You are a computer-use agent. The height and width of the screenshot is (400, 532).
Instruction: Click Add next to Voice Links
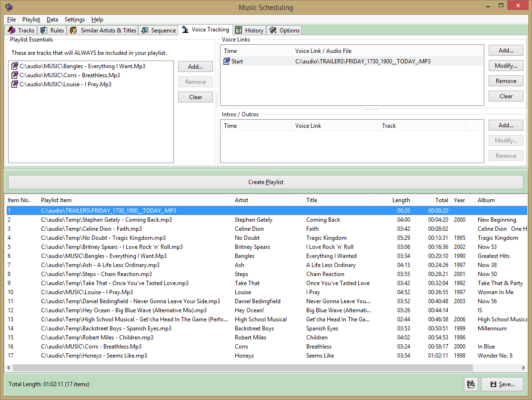pos(506,50)
